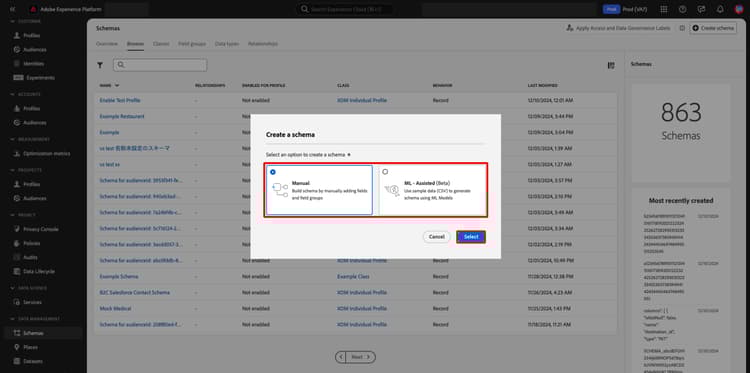Switch to the Field groups tab
This screenshot has width=750, height=373.
tap(192, 44)
